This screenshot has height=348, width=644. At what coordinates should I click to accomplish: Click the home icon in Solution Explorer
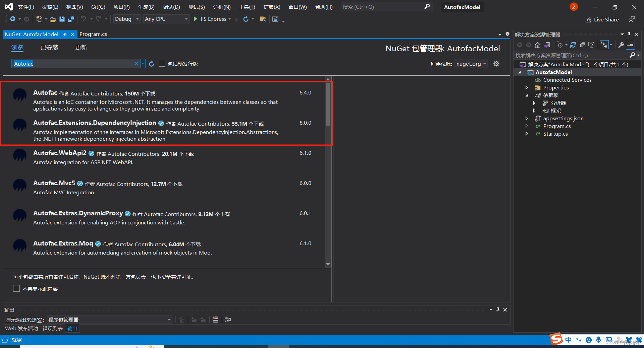(x=538, y=45)
